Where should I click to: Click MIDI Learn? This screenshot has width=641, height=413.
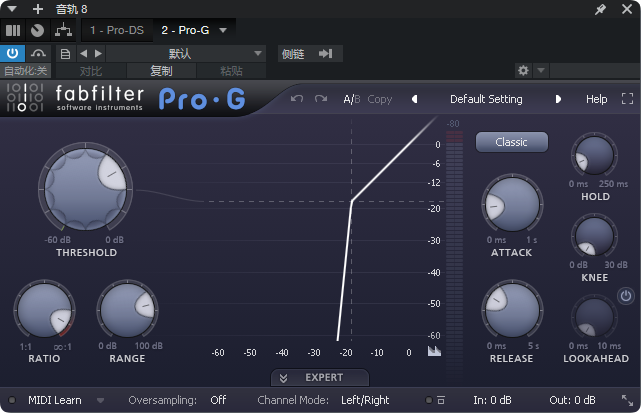pos(55,400)
